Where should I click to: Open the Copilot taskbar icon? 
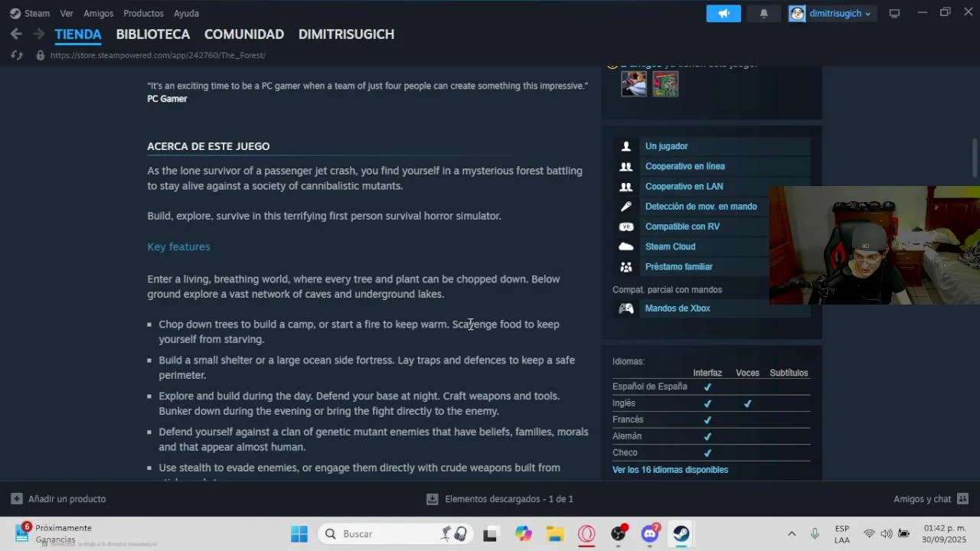click(523, 534)
